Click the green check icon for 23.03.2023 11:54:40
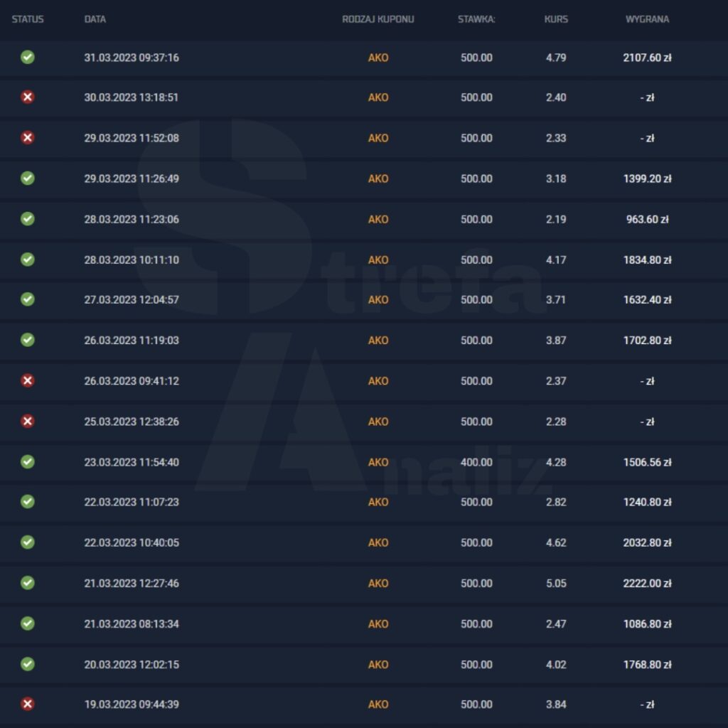The image size is (728, 728). click(28, 462)
